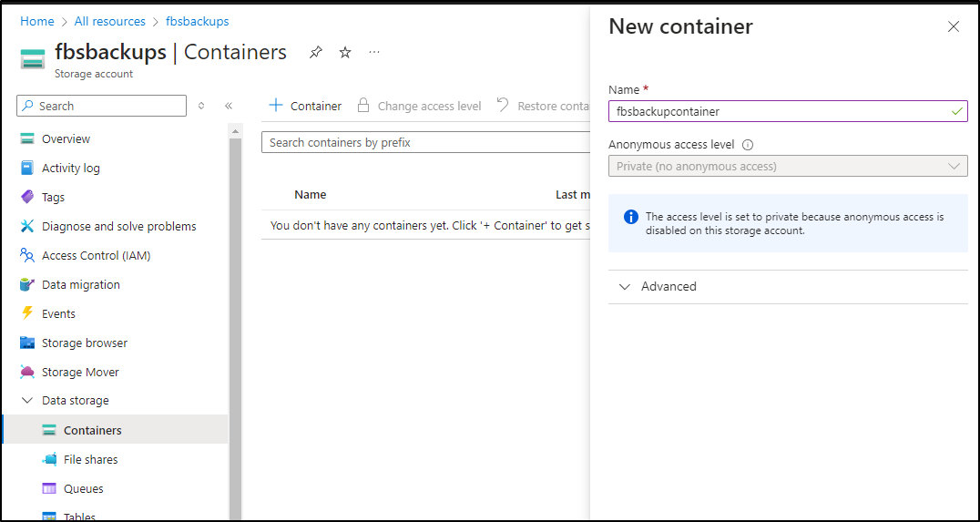
Task: Click the info icon beside Anonymous access level
Action: (x=748, y=145)
